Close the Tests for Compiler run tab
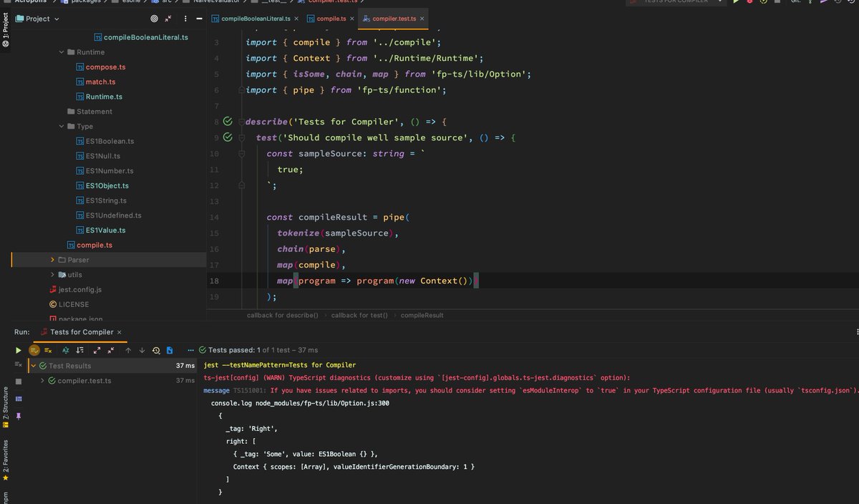This screenshot has height=504, width=859. [x=120, y=332]
